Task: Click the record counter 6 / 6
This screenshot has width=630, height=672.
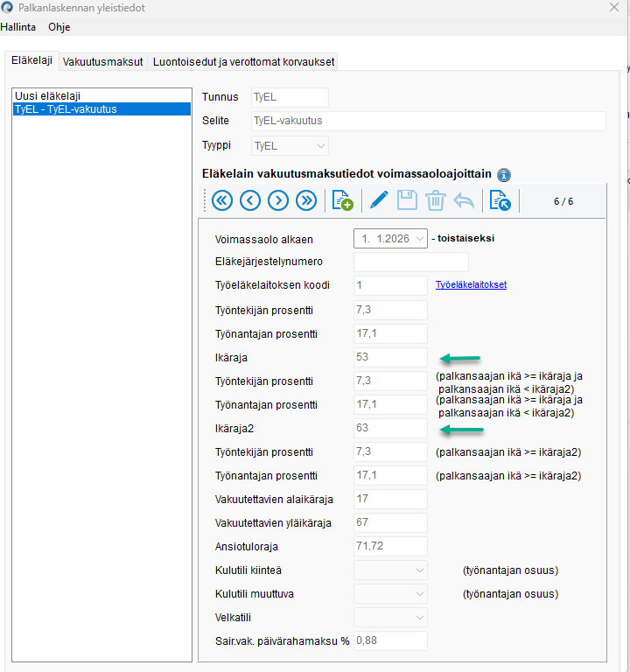Action: point(563,201)
